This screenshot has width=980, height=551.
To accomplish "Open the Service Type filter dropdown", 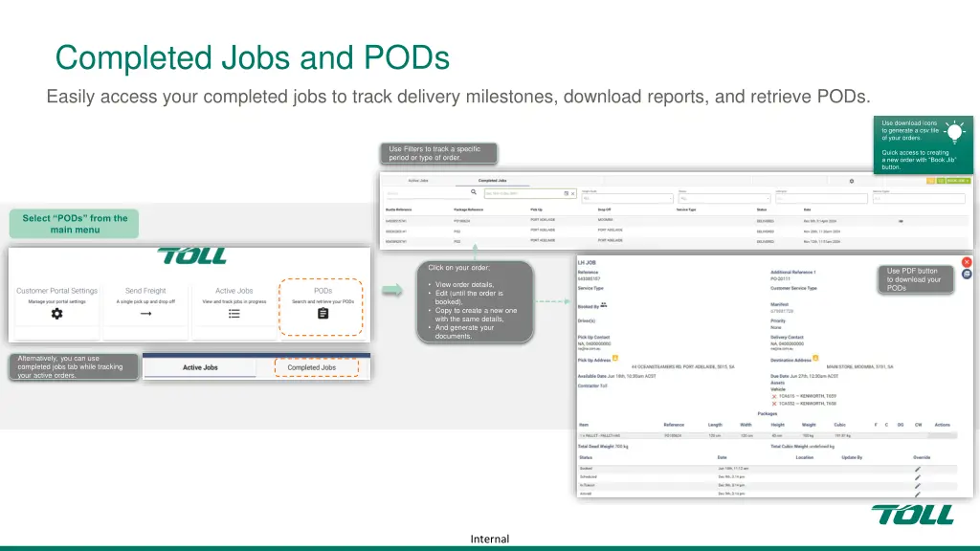I will pyautogui.click(x=919, y=199).
